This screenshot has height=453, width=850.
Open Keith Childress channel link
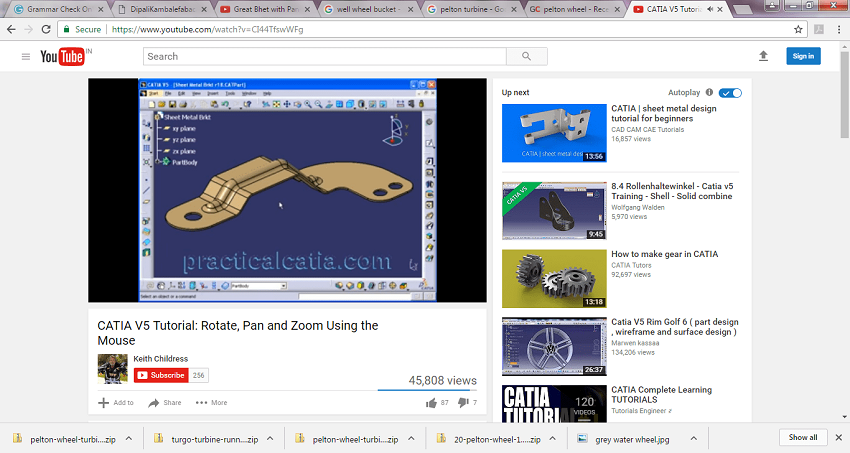(160, 359)
